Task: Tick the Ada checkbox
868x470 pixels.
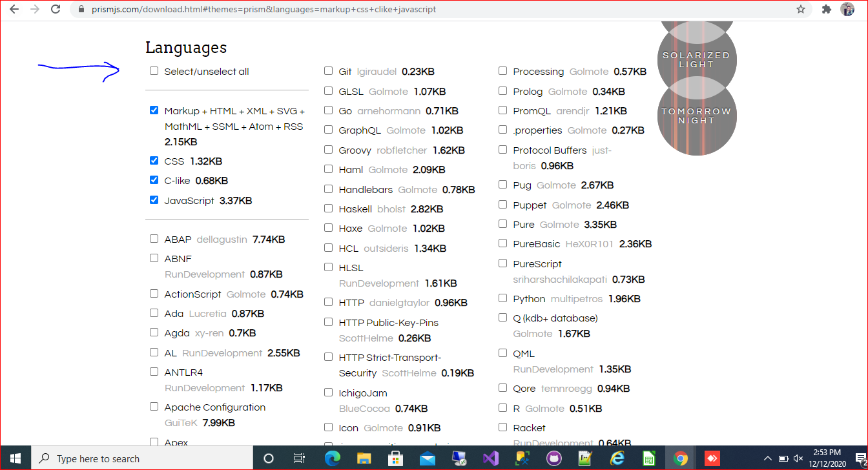Action: [154, 313]
